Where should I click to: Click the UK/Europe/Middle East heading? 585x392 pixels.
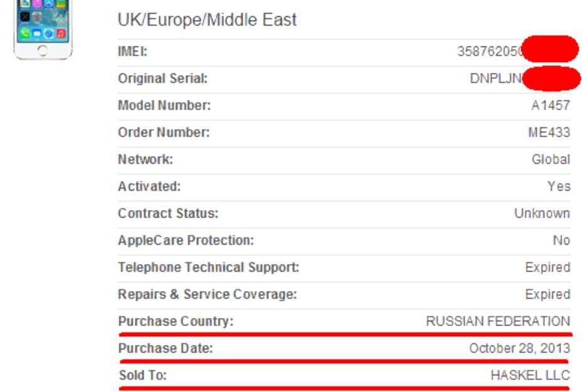(207, 20)
